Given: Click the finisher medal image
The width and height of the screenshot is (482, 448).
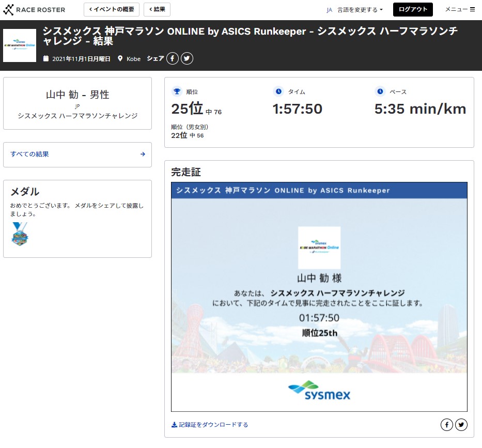Looking at the screenshot, I should (20, 234).
